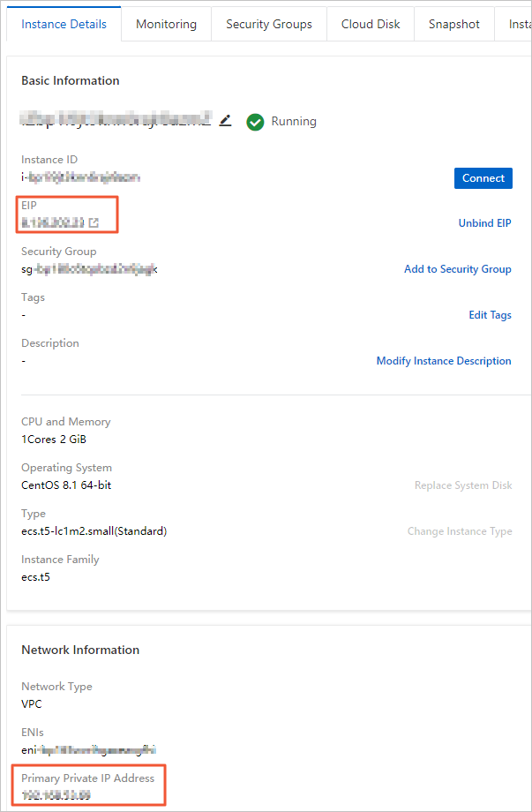
Task: Click Modify Instance Description
Action: (x=444, y=361)
